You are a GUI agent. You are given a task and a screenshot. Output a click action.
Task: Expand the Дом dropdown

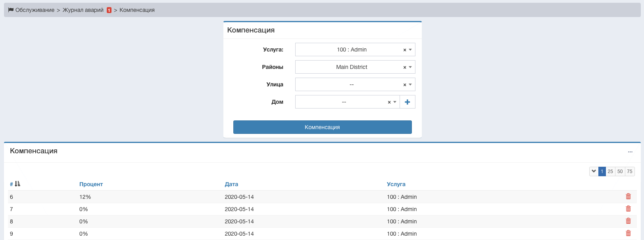(x=395, y=102)
